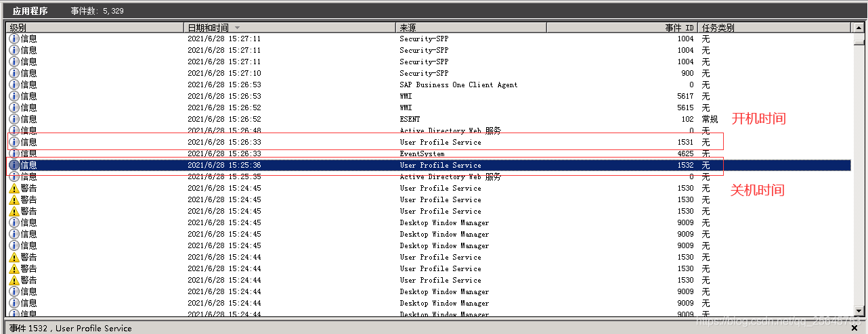
Task: Sort by 任务类别 column header
Action: [x=774, y=28]
